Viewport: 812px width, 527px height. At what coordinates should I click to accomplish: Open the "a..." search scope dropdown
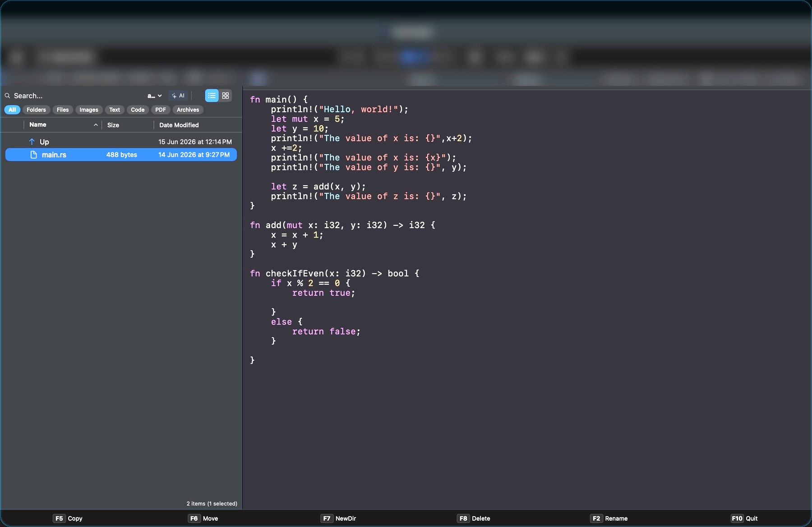154,96
